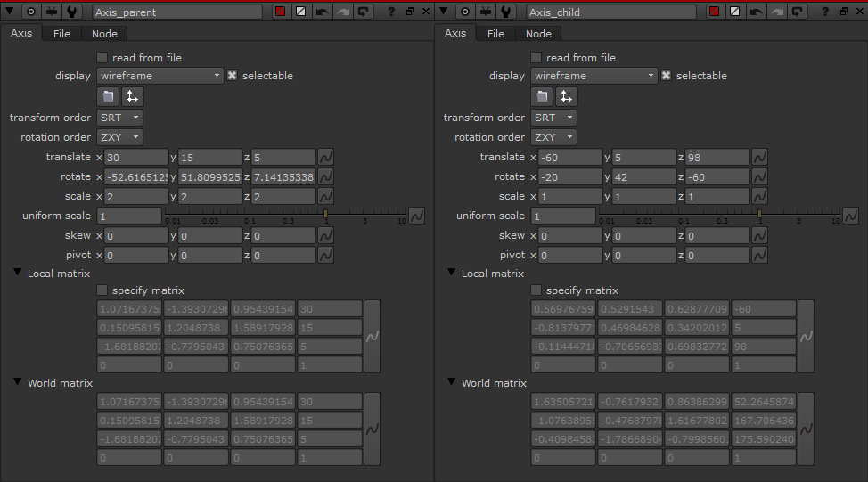
Task: Float the Axis_child properties panel
Action: point(843,12)
